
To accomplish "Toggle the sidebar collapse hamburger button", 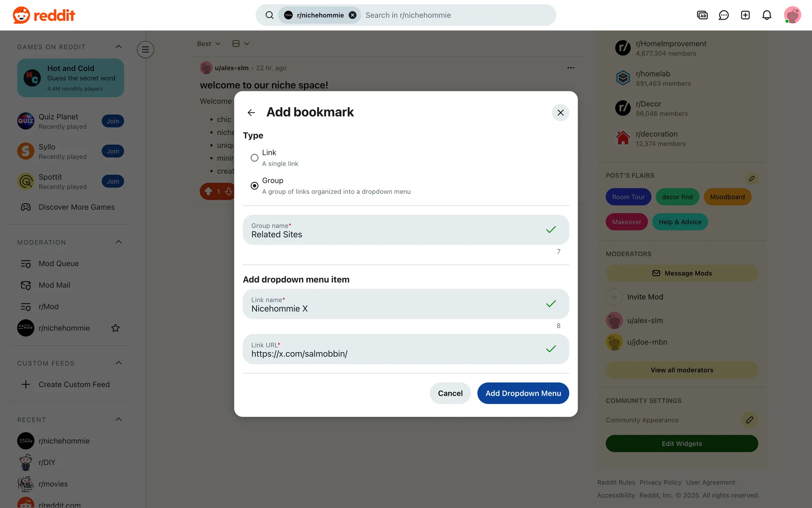I will [145, 50].
